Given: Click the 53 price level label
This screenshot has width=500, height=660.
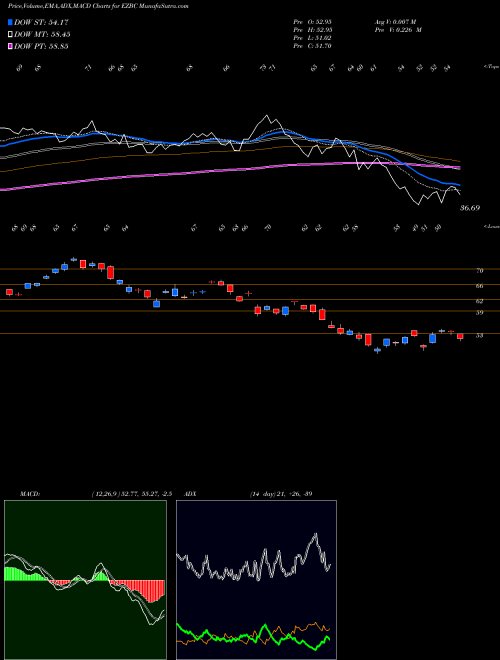Looking at the screenshot, I should pos(479,335).
